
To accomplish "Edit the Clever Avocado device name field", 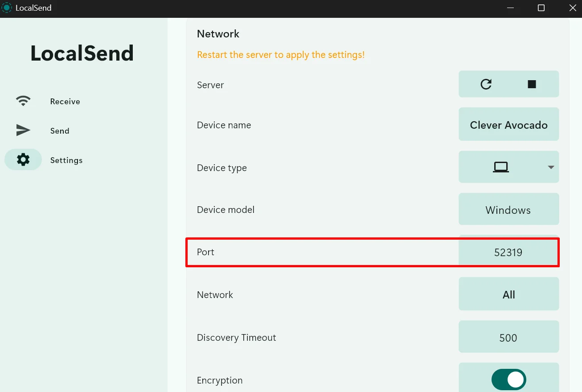I will [509, 125].
